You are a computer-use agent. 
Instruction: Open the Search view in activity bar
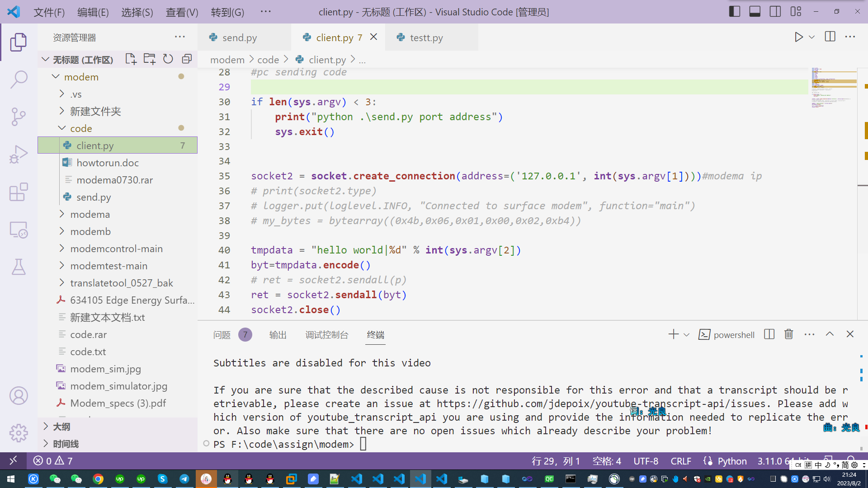pos(19,79)
